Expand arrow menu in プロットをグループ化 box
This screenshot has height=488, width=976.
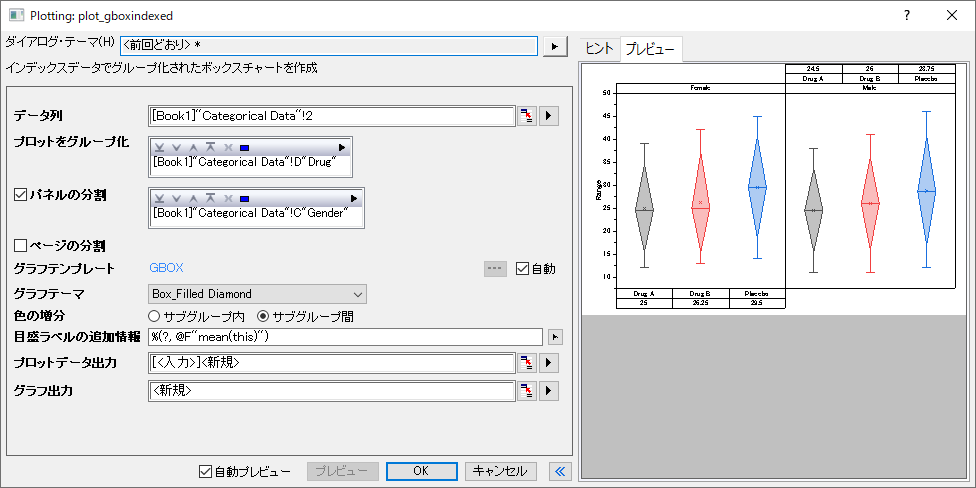click(x=342, y=147)
